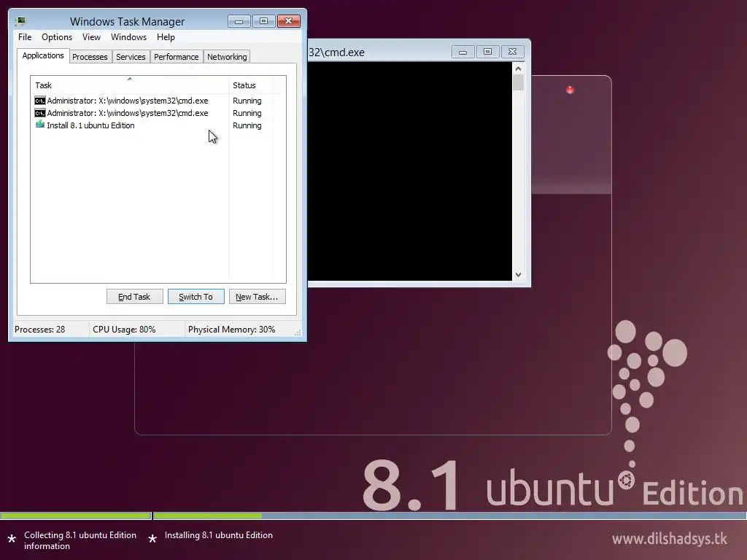747x560 pixels.
Task: Open the View menu
Action: point(91,37)
